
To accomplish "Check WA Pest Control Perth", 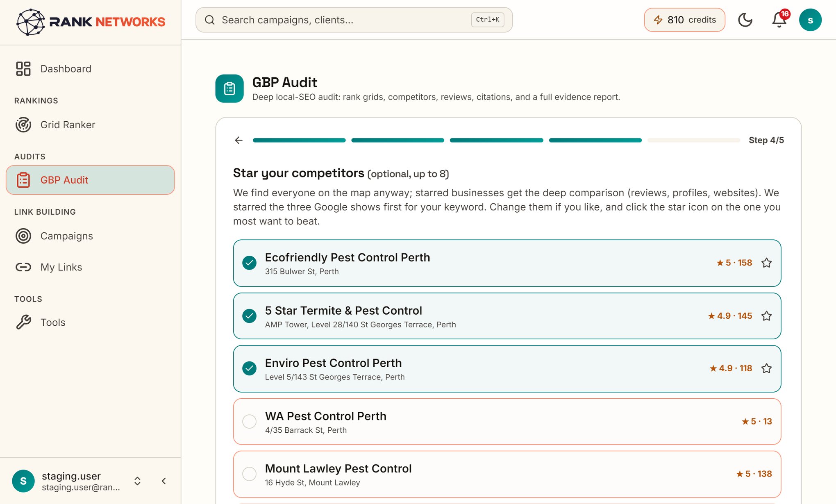I will (249, 421).
